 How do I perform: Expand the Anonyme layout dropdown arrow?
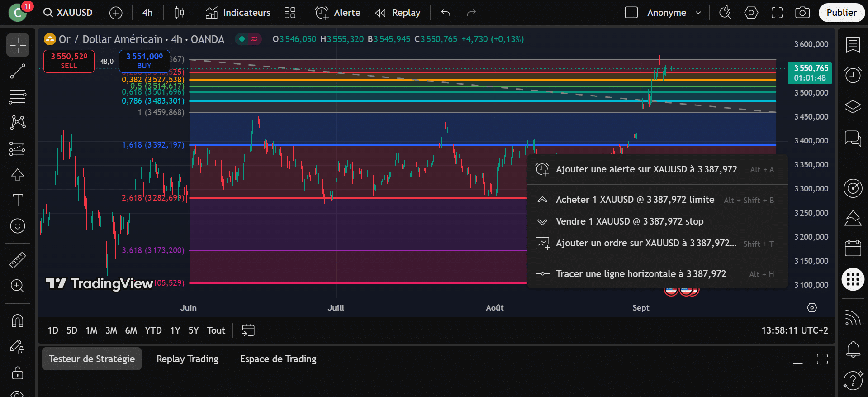coord(698,13)
